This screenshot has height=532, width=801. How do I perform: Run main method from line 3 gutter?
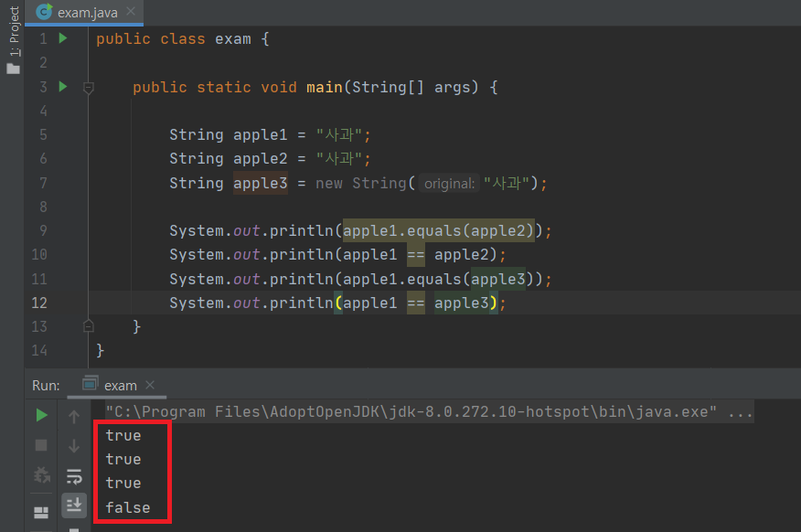click(63, 86)
